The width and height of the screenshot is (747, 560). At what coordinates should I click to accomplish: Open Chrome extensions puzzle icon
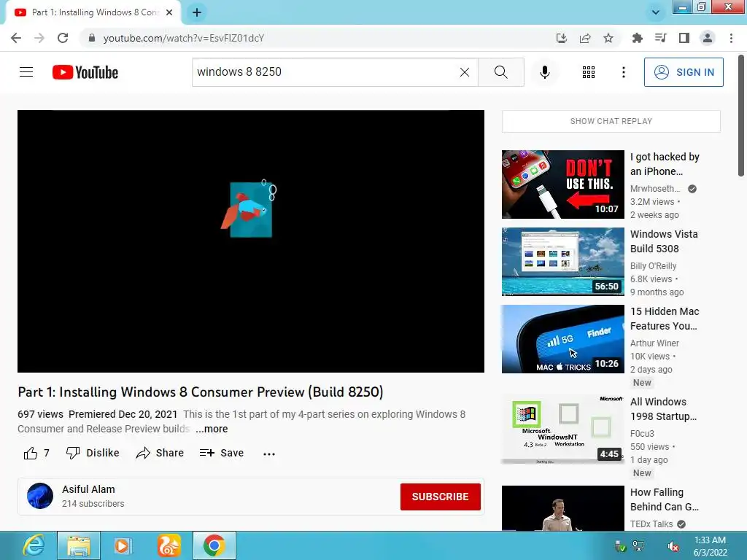click(x=637, y=38)
